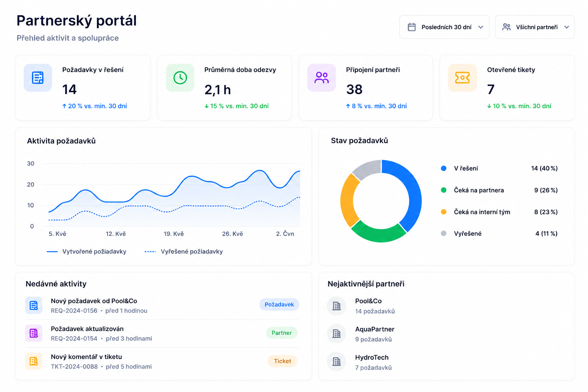Screen dimensions: 588x392
Task: Click the 9 požadavků count under AquaPartner
Action: 374,340
